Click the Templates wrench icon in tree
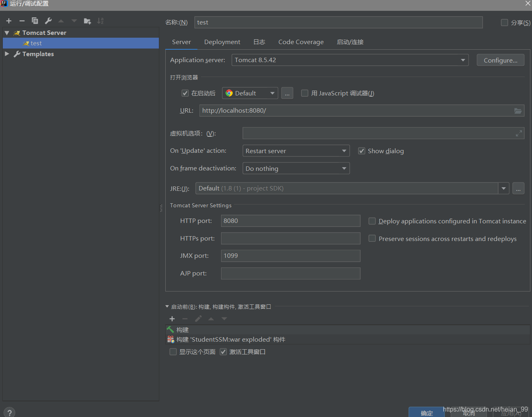Screen dimensions: 532x417 pyautogui.click(x=17, y=54)
